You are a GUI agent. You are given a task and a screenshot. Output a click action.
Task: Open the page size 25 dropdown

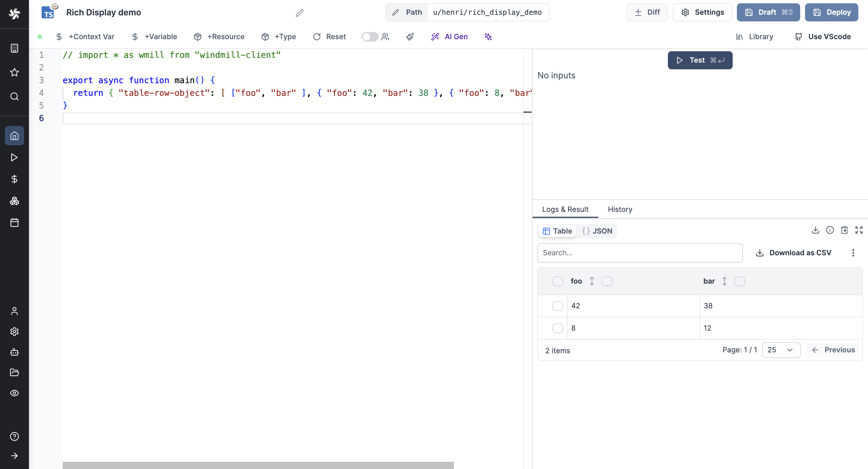(781, 350)
